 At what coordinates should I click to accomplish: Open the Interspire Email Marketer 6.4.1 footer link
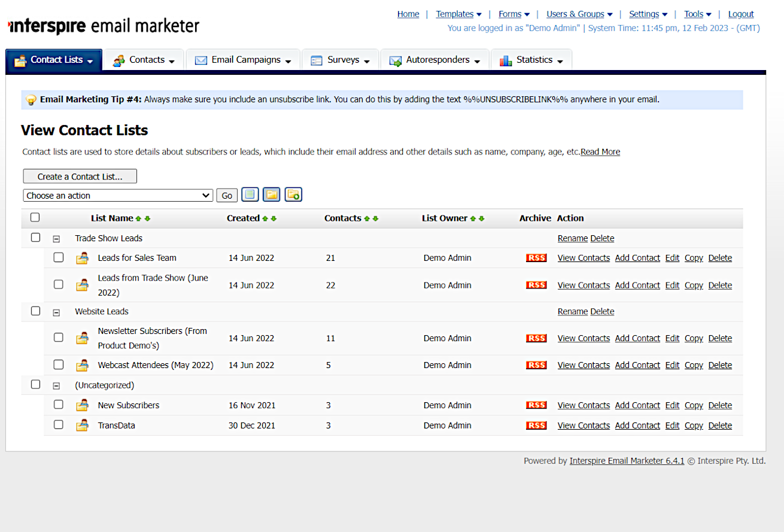click(x=627, y=461)
